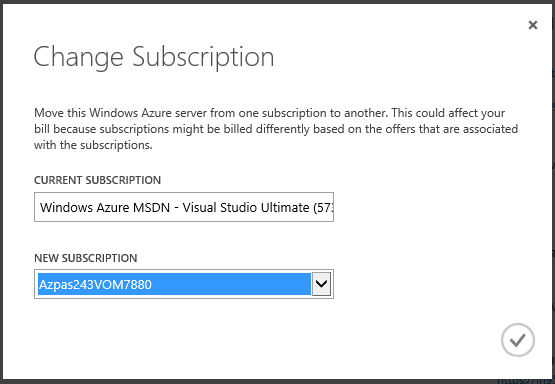Click the blue highlighted selection in New Subscription
555x384 pixels.
[x=174, y=284]
